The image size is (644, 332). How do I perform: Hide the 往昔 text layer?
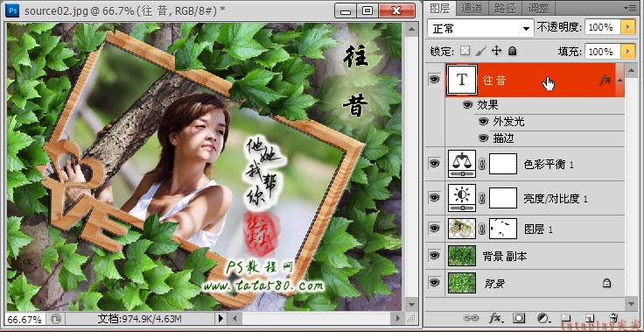(x=434, y=80)
